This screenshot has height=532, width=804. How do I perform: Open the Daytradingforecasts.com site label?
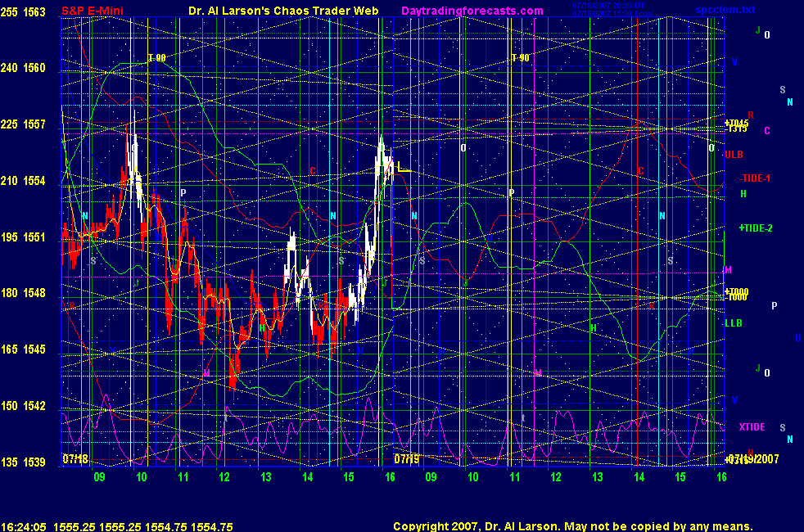tap(472, 11)
